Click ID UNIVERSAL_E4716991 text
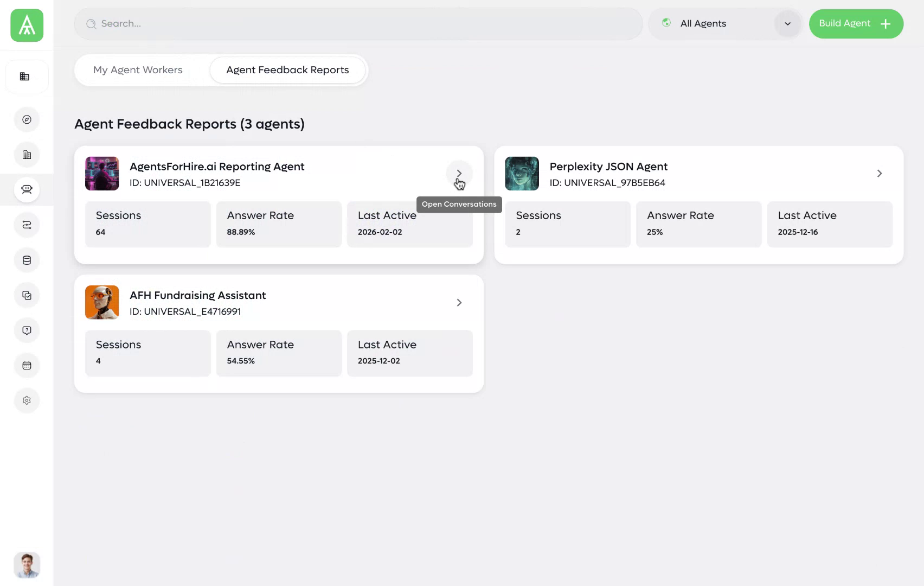The image size is (924, 586). (x=185, y=311)
